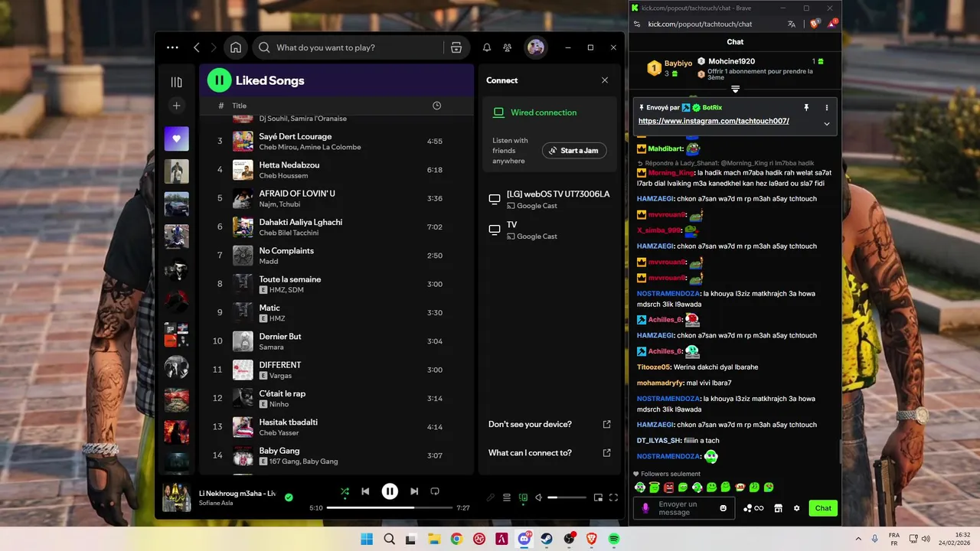The image size is (980, 551).
Task: Skip to previous track
Action: coord(365,491)
